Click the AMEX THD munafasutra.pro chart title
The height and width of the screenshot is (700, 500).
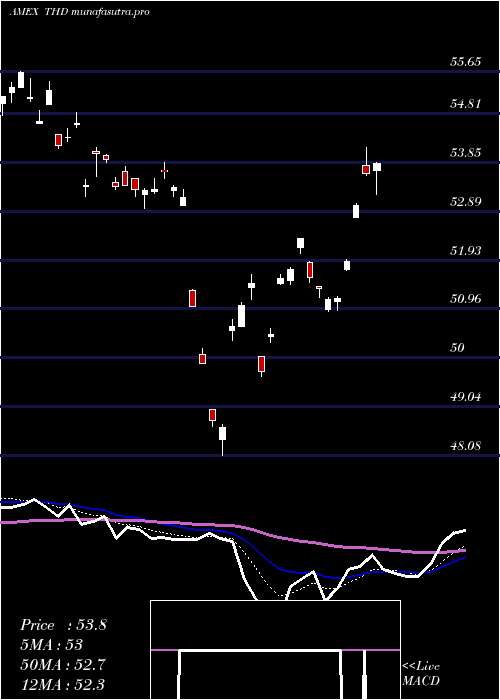click(x=79, y=12)
